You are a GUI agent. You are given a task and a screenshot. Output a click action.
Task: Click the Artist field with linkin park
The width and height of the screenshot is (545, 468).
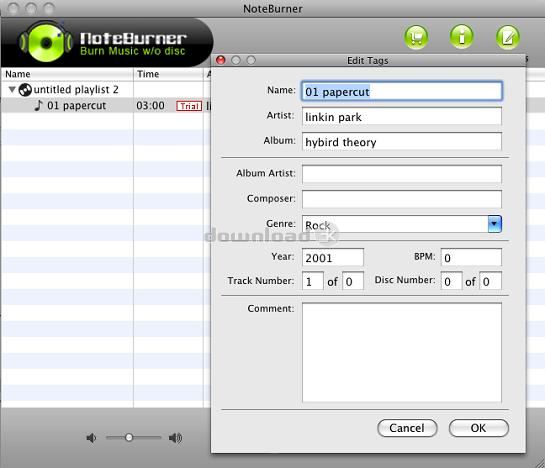click(x=401, y=116)
